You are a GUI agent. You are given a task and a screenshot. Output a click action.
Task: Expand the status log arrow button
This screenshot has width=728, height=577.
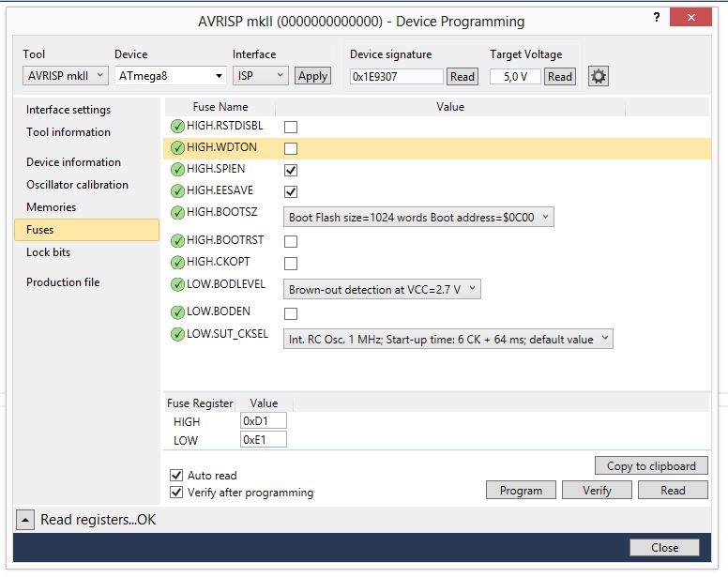point(25,520)
